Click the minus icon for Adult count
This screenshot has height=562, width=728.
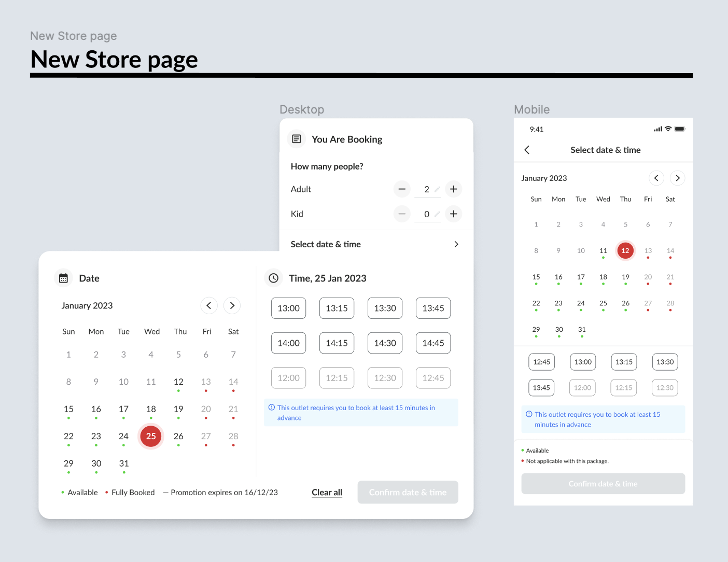point(402,189)
